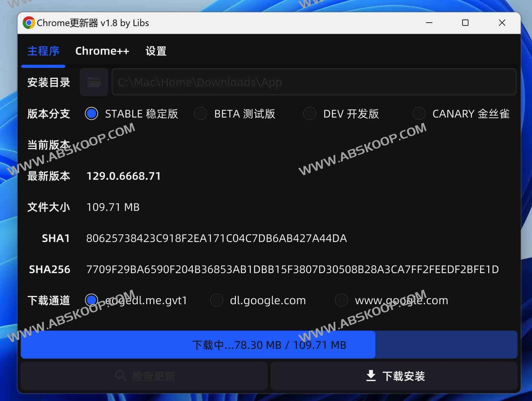Click the install path text field

click(313, 82)
